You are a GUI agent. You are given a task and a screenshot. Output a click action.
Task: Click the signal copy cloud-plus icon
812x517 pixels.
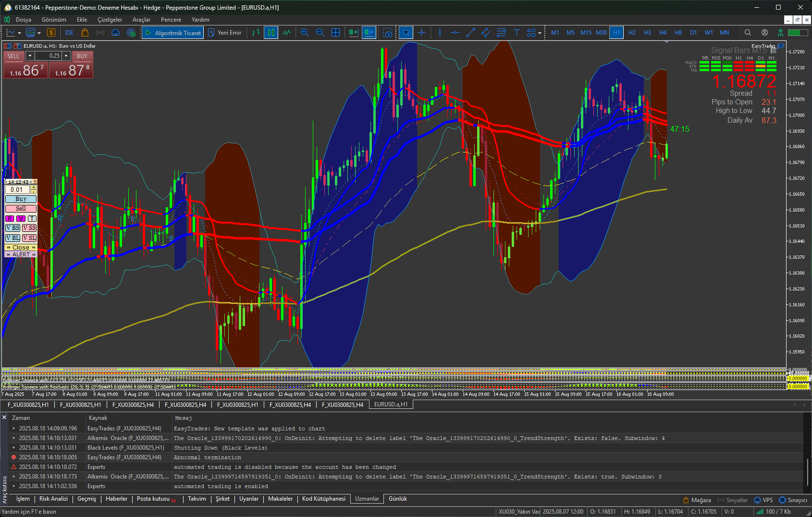(x=131, y=33)
